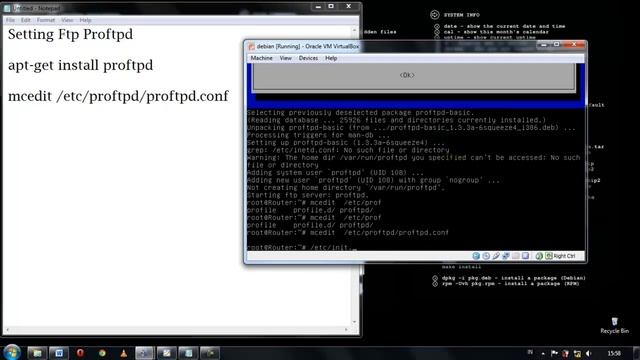Click the mouse integration icon in VirtualBox status bar

pos(539,256)
